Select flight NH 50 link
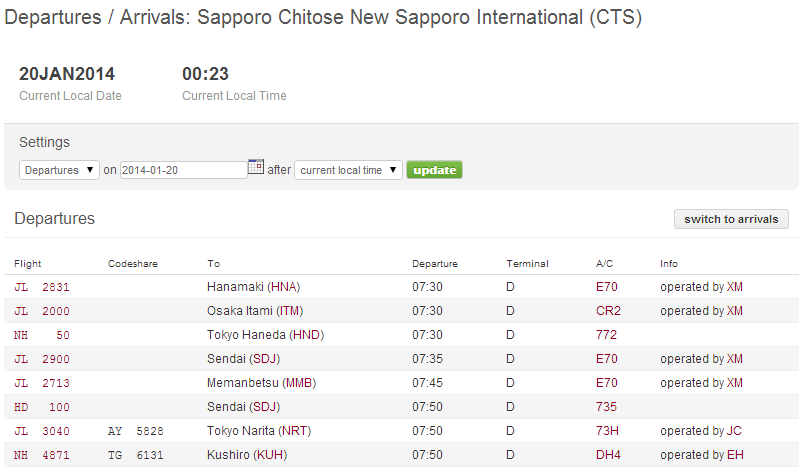This screenshot has height=468, width=804. (42, 335)
